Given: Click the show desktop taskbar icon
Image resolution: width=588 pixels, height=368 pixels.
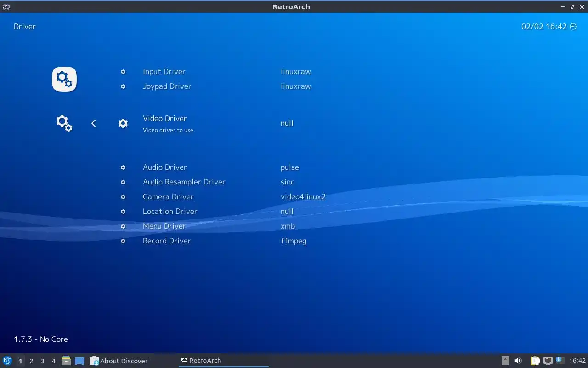Looking at the screenshot, I should tap(79, 361).
